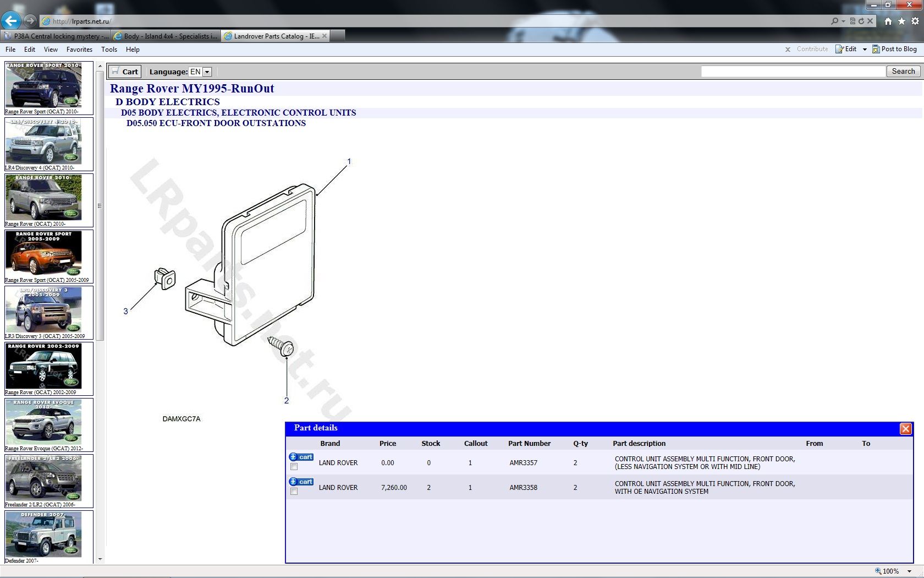The width and height of the screenshot is (924, 578).
Task: Switch to Body - Island 4x4 tab
Action: 166,36
